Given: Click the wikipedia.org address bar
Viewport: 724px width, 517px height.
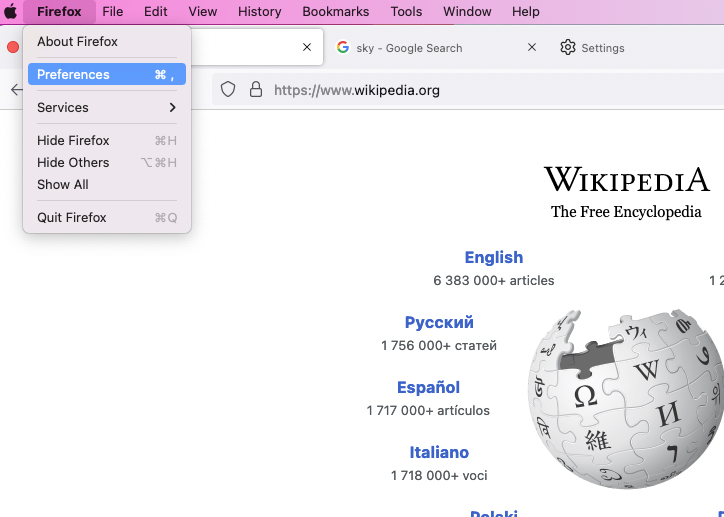Looking at the screenshot, I should click(468, 90).
